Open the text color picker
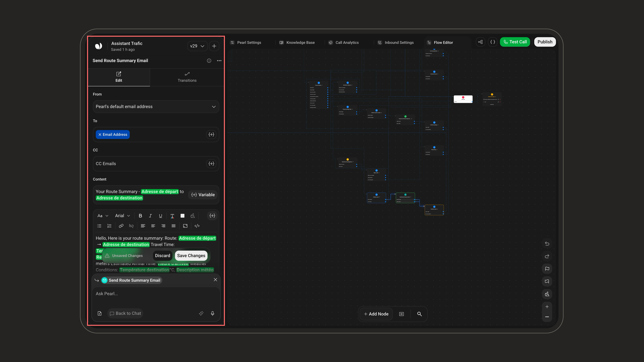Viewport: 644px width, 362px height. 172,216
